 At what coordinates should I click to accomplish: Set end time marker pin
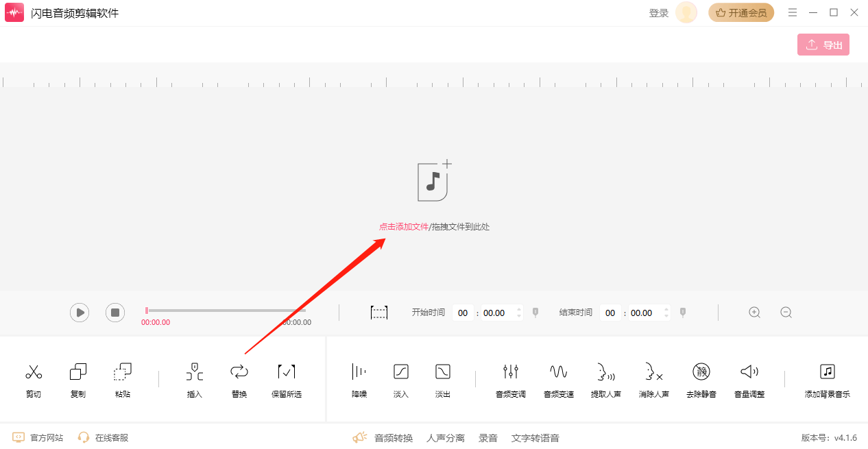683,313
